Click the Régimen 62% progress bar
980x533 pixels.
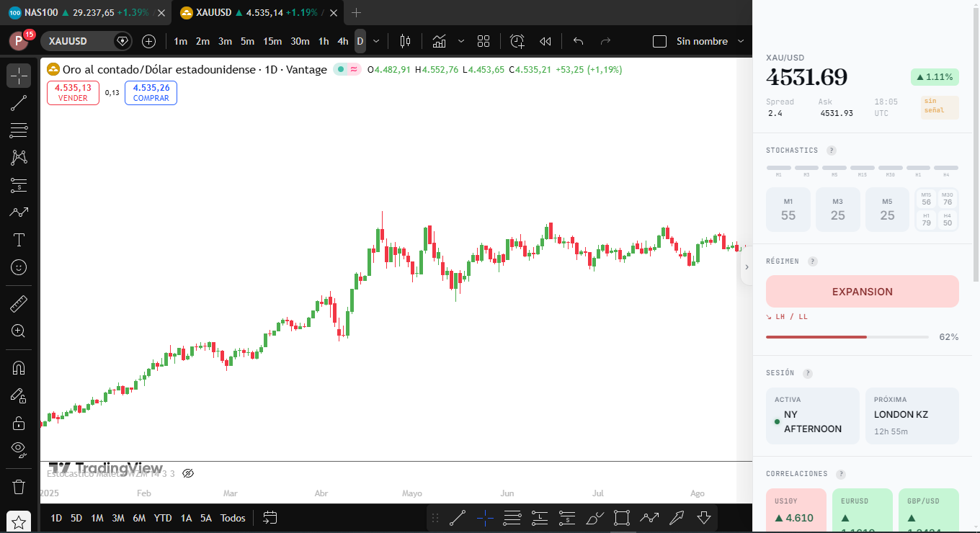tap(847, 337)
